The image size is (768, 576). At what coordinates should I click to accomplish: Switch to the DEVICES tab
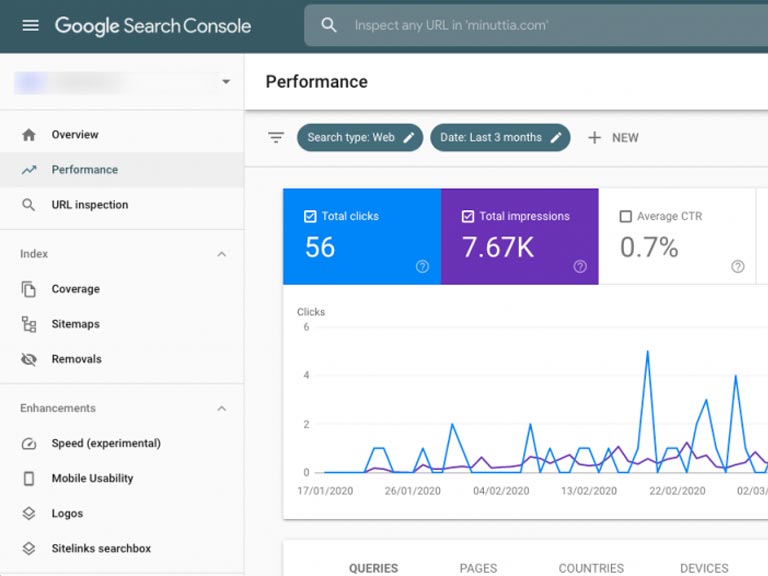[x=704, y=568]
